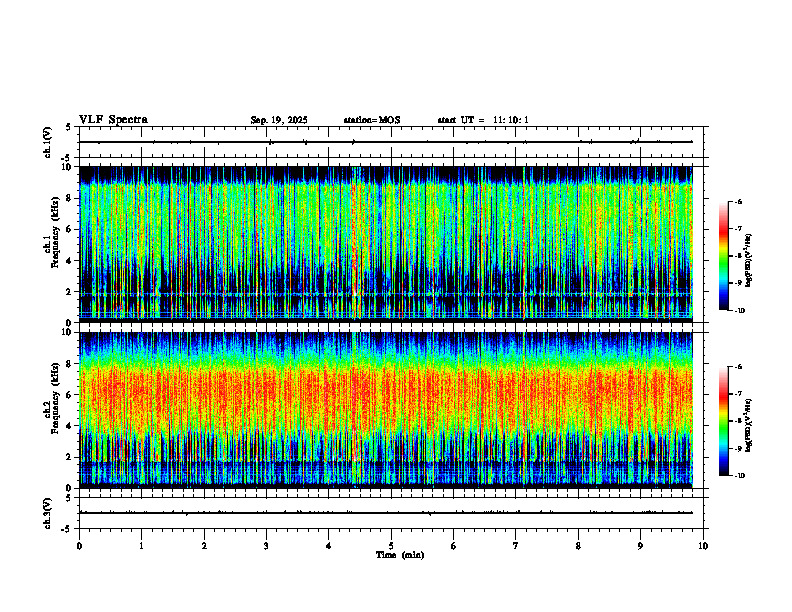Click the log(PSD) label beside lower color bar
The image size is (792, 612).
749,426
